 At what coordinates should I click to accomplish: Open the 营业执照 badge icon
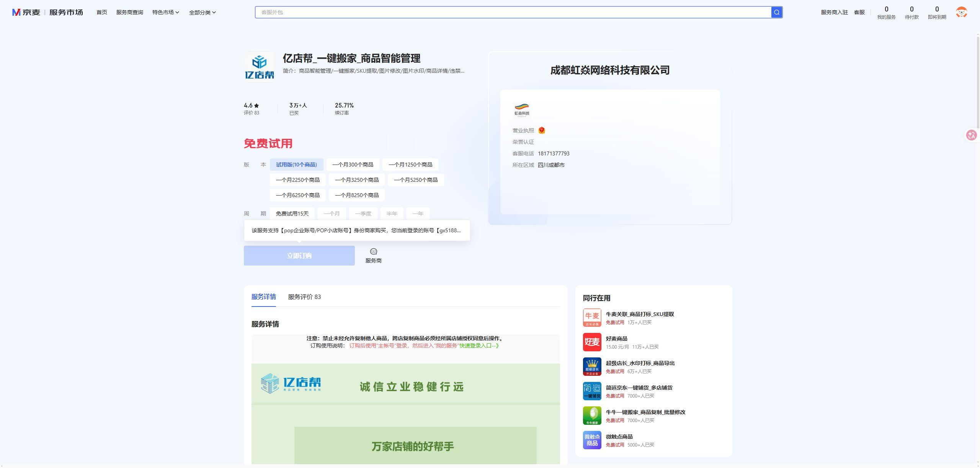(x=542, y=130)
